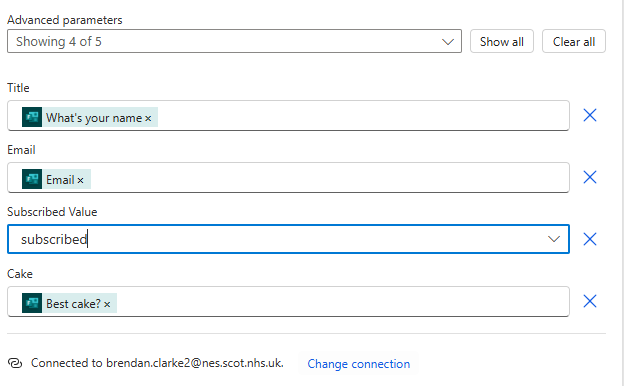Click the connected account email brendan.clarke2@nes.scot.nhs.uk
The width and height of the screenshot is (624, 386).
click(195, 363)
